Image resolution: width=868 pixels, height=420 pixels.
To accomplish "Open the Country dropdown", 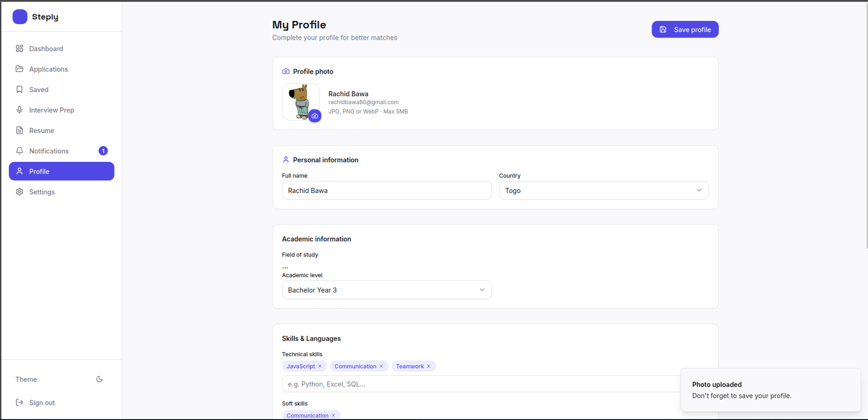I will click(603, 190).
